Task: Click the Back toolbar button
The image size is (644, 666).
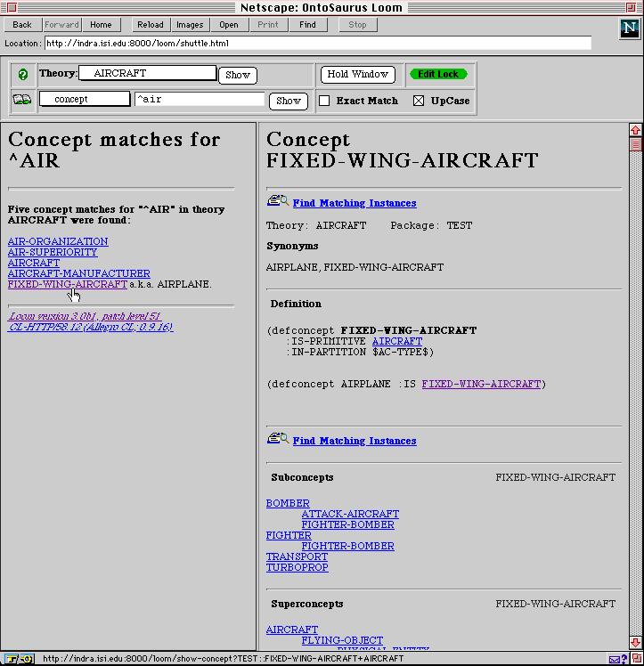Action: (22, 25)
